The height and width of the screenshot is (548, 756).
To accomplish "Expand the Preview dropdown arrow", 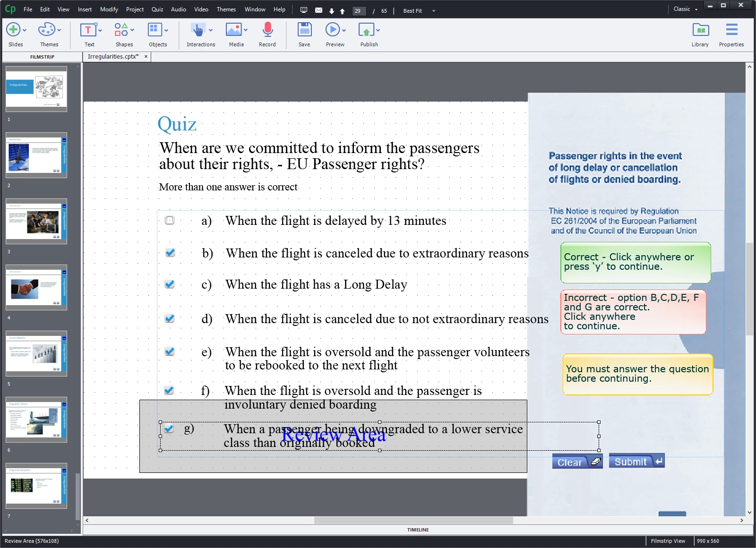I will pyautogui.click(x=344, y=30).
